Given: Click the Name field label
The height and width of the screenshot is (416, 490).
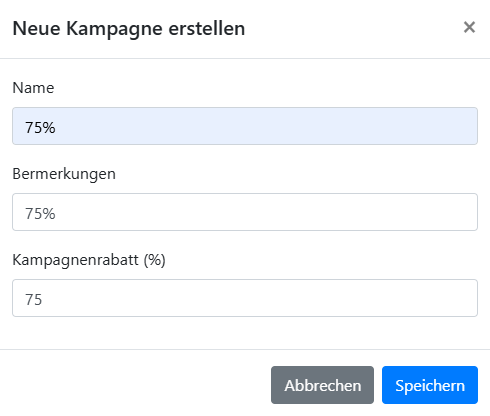Looking at the screenshot, I should [33, 88].
